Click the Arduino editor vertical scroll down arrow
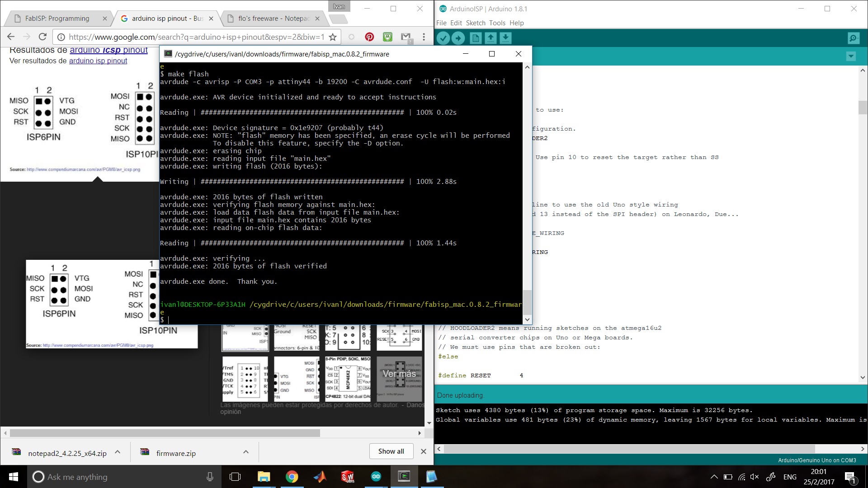This screenshot has width=868, height=488. click(863, 377)
